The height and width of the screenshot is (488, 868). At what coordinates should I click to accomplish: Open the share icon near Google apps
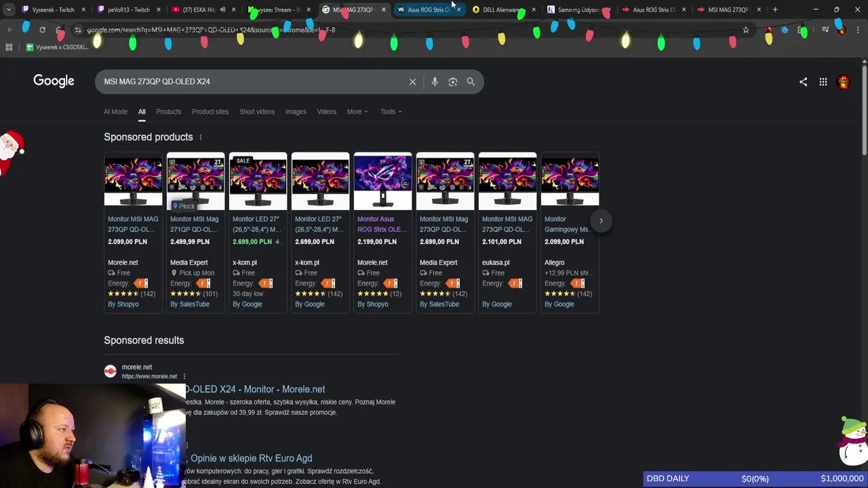pos(803,82)
